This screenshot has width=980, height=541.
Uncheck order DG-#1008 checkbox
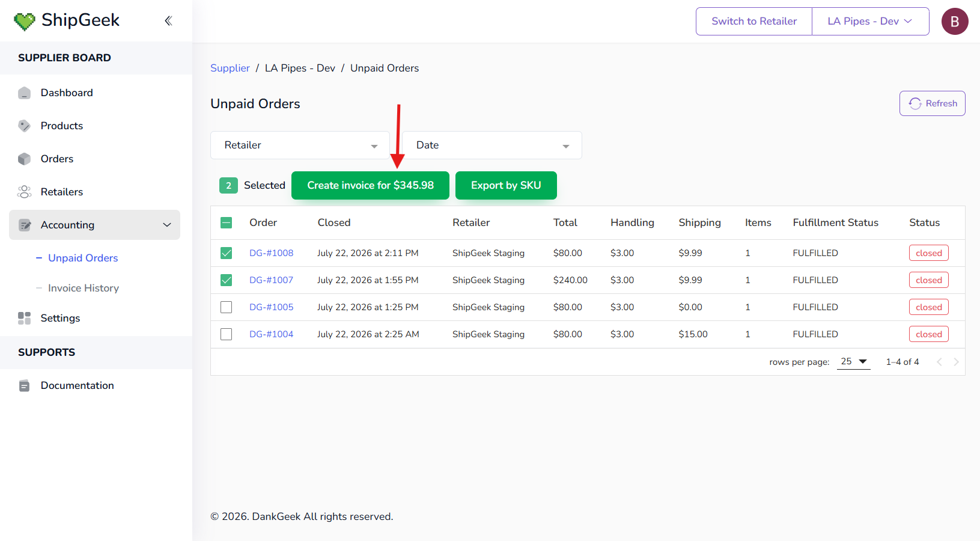click(x=226, y=253)
